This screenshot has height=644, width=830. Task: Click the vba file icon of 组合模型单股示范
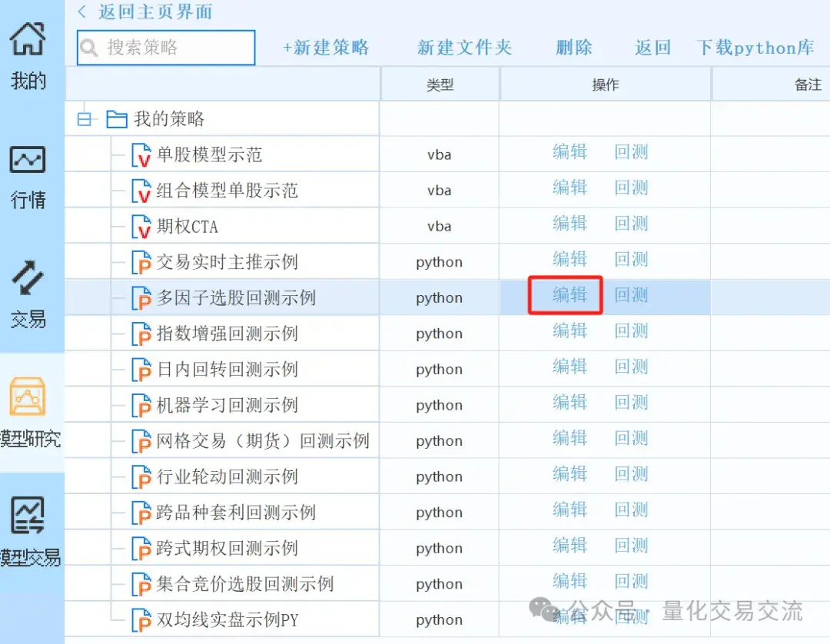(x=141, y=191)
